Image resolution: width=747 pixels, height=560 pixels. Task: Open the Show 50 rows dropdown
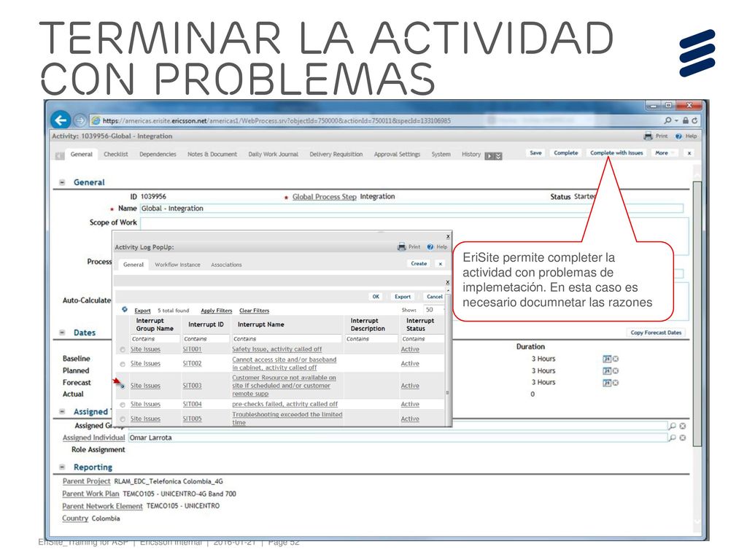(x=433, y=309)
